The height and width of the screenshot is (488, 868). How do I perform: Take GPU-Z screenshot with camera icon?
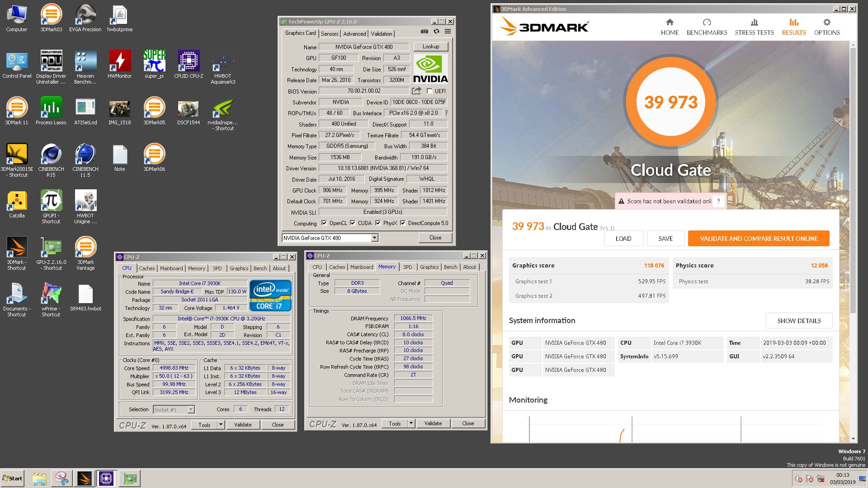(424, 32)
